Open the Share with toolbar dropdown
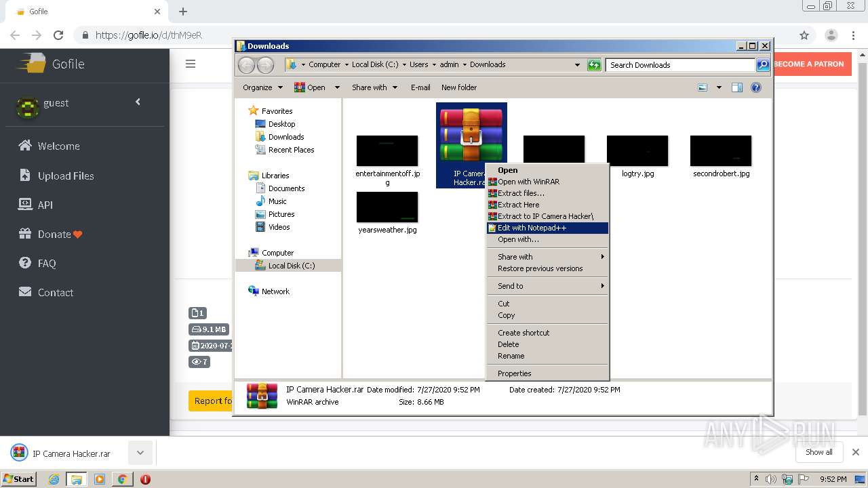868x488 pixels. [374, 87]
